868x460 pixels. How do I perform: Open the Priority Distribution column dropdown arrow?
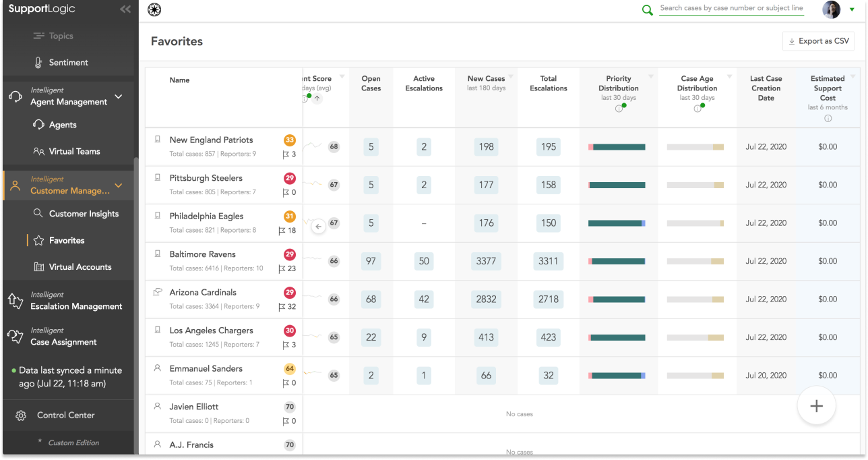point(650,76)
